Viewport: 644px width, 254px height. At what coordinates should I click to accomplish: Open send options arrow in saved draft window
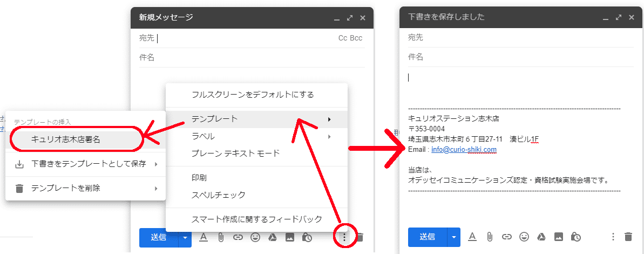(454, 237)
